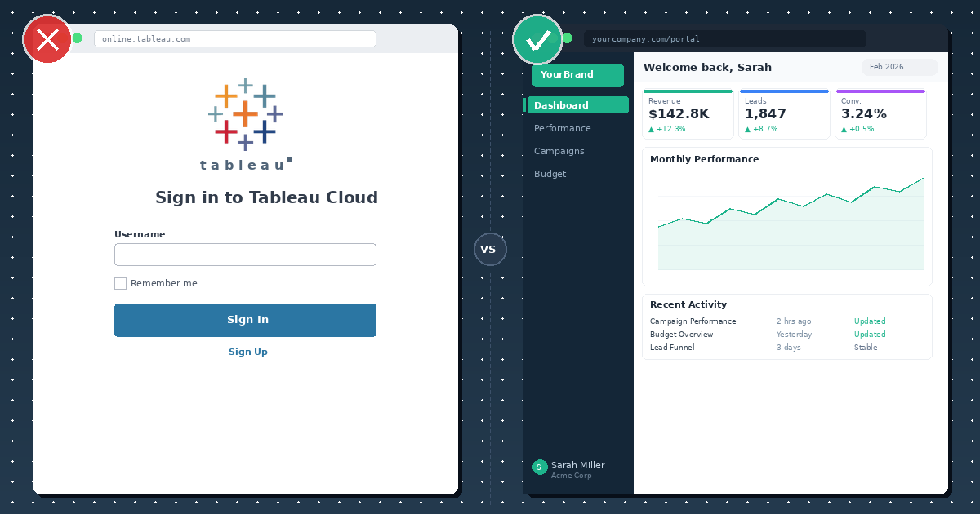The width and height of the screenshot is (980, 514).
Task: Click the Username input field
Action: point(245,255)
